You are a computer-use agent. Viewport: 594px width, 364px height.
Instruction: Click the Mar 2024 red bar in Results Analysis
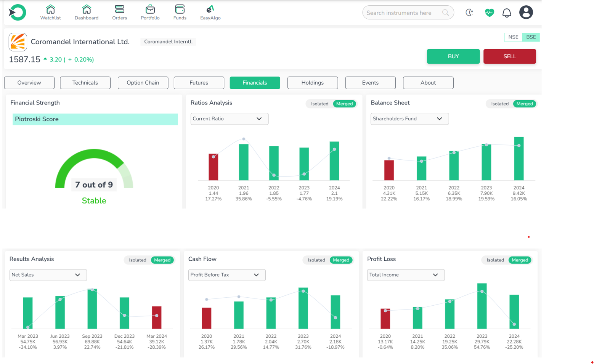(x=157, y=317)
